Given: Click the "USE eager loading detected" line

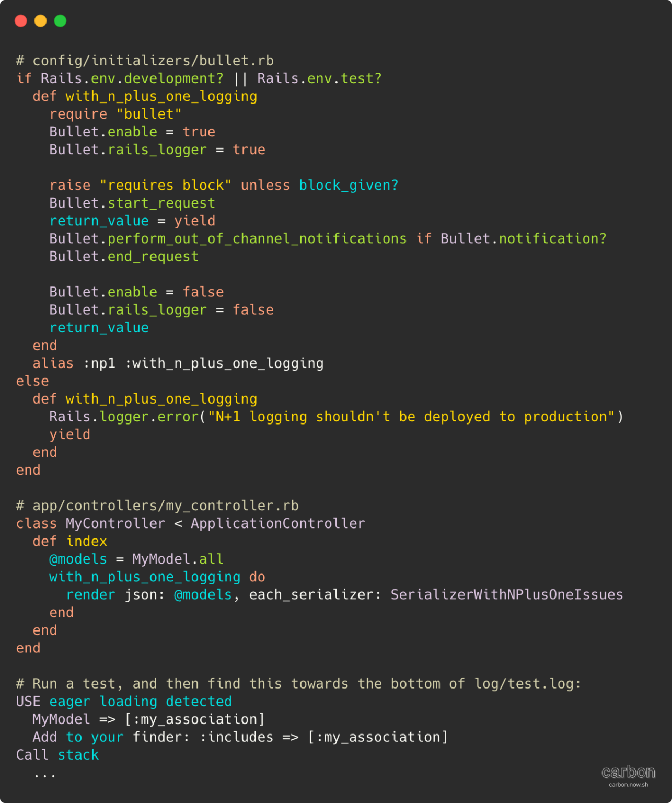Looking at the screenshot, I should click(124, 702).
